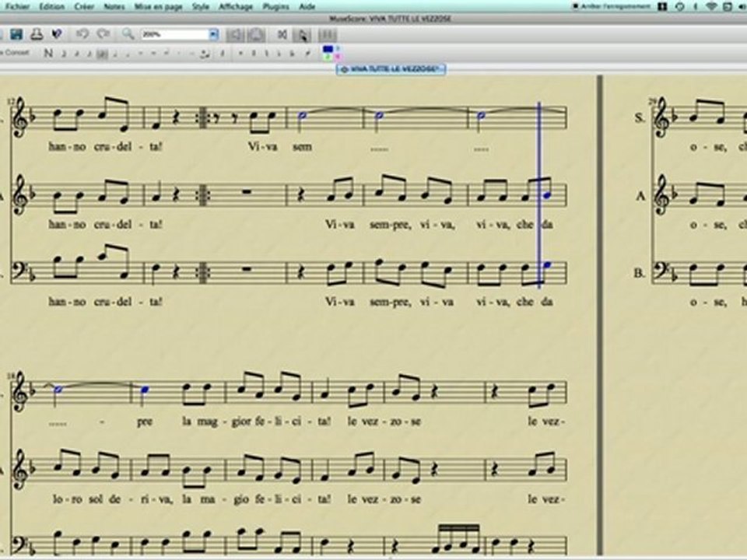Select repeat barline in top soprano staff
The width and height of the screenshot is (747, 560).
coord(203,118)
